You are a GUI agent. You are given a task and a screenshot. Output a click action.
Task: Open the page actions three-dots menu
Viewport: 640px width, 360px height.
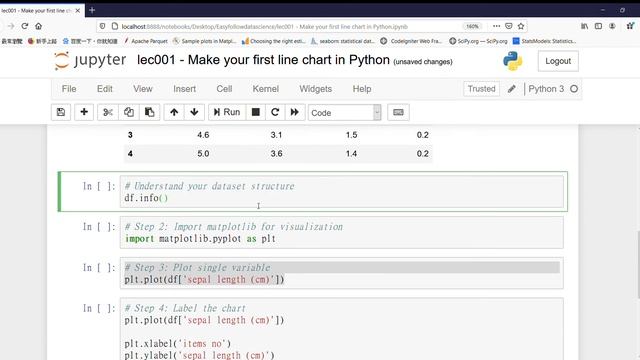click(x=496, y=26)
